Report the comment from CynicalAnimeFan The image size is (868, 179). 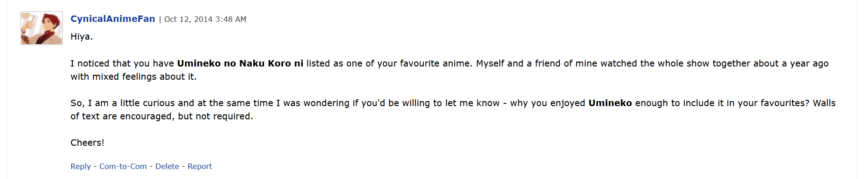point(200,166)
